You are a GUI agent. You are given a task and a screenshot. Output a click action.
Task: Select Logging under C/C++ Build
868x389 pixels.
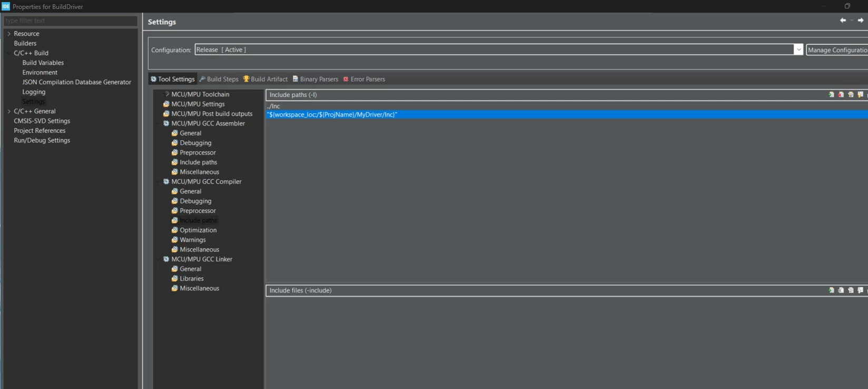pyautogui.click(x=34, y=92)
